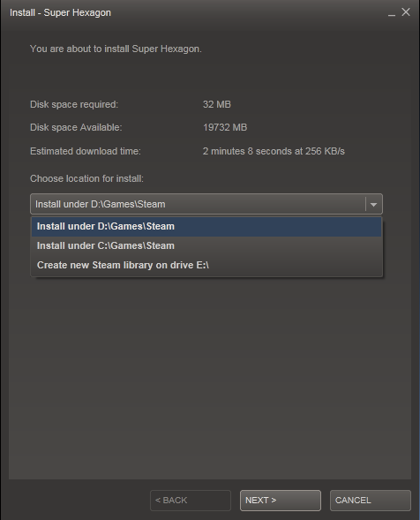This screenshot has height=520, width=420.
Task: Click the 2 minutes 8 seconds estimate
Action: [247, 151]
